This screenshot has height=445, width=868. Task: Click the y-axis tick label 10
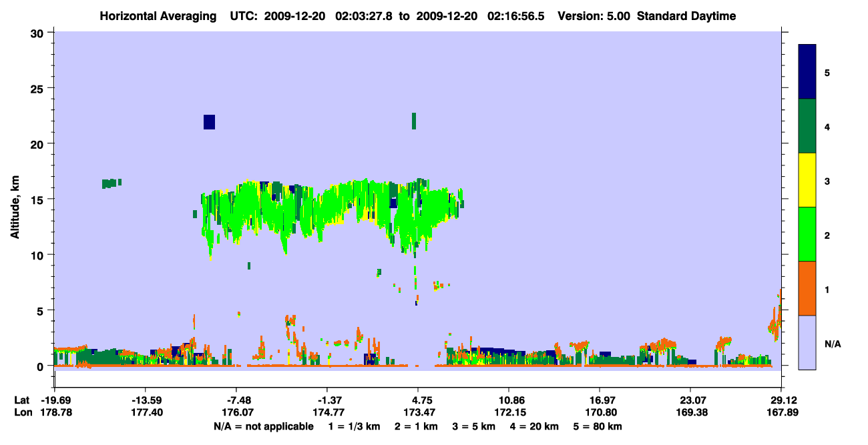(39, 255)
